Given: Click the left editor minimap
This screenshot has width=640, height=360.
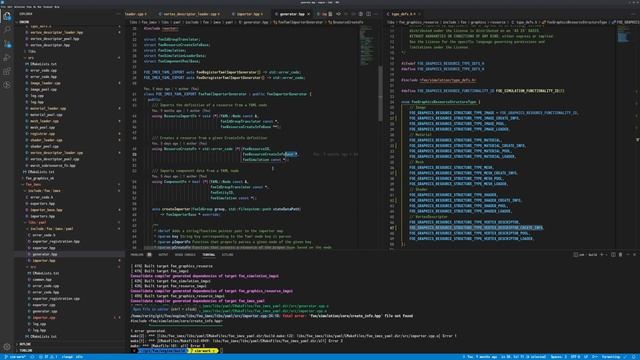Looking at the screenshot, I should pos(367,47).
